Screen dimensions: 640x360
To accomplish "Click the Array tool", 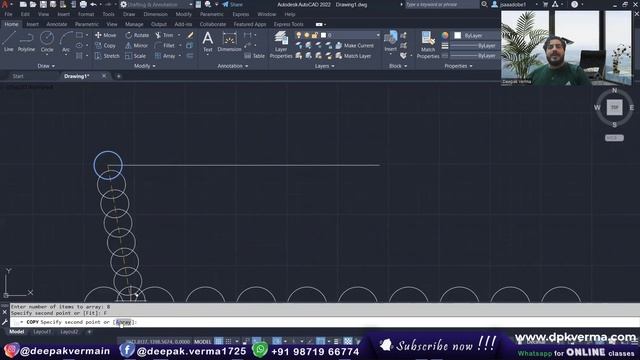I will point(165,56).
